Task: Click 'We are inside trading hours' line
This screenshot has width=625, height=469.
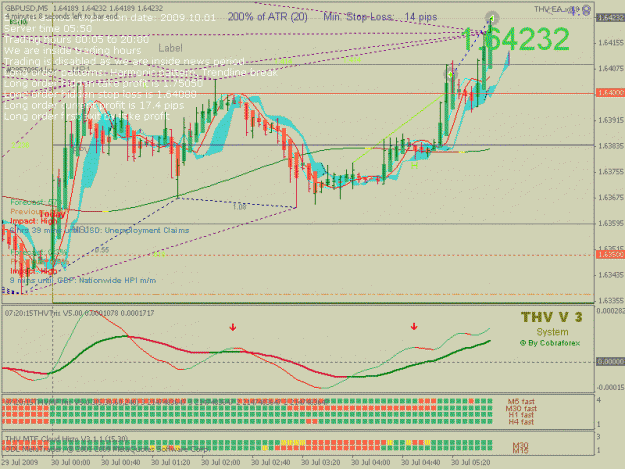Action: (x=73, y=51)
